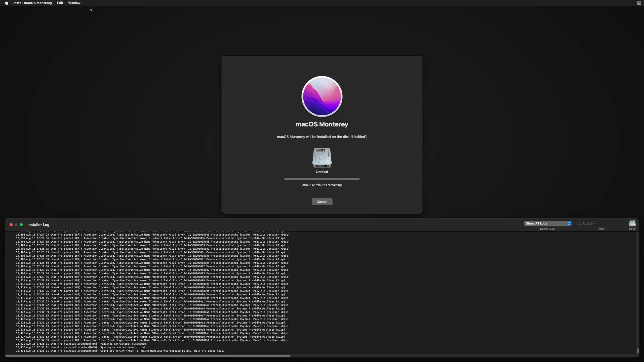Zoom the Installer Log window with the green button
644x362 pixels.
tap(21, 225)
